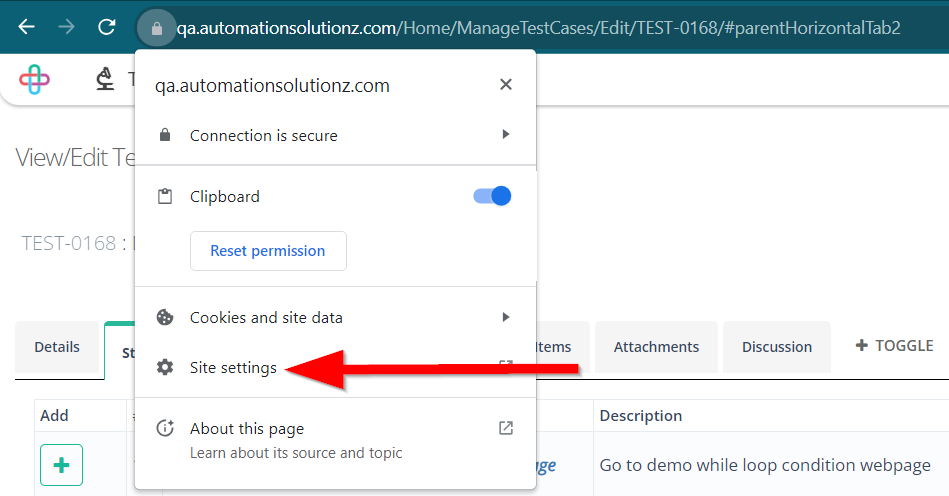Click the browser forward arrow
949x496 pixels.
(x=67, y=27)
